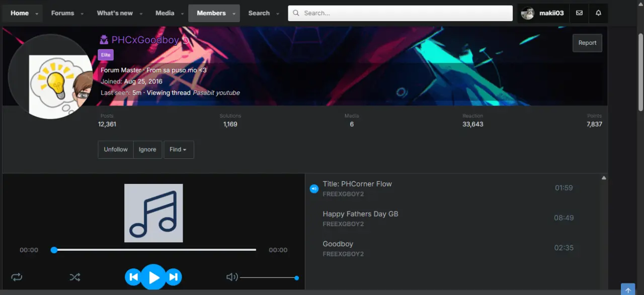644x295 pixels.
Task: Expand the Forums dropdown arrow
Action: 82,14
